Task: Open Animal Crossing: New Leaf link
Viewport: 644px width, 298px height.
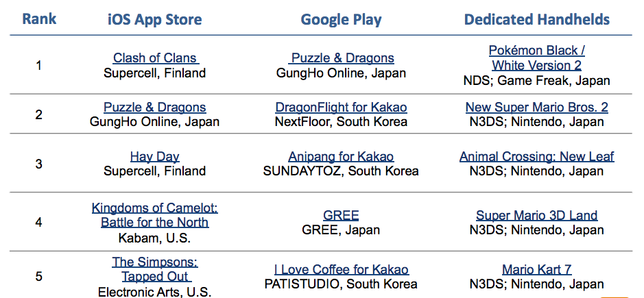Action: (537, 156)
